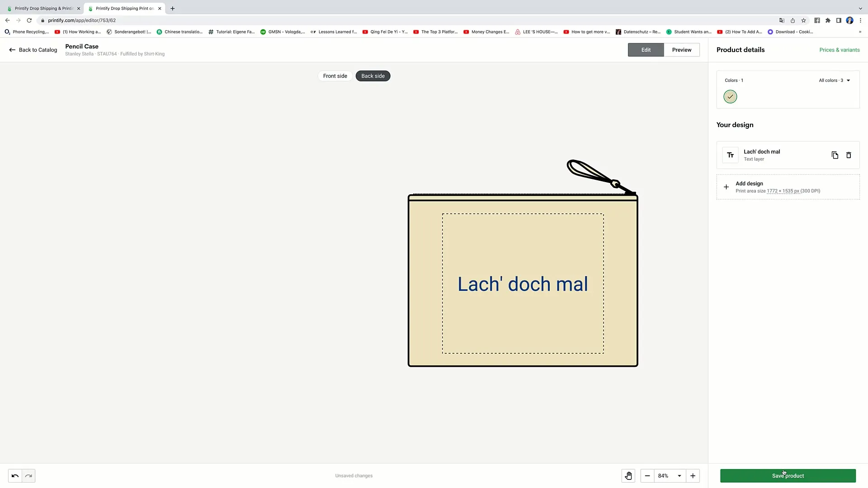
Task: Click Back to Catalog arrow link
Action: (33, 50)
